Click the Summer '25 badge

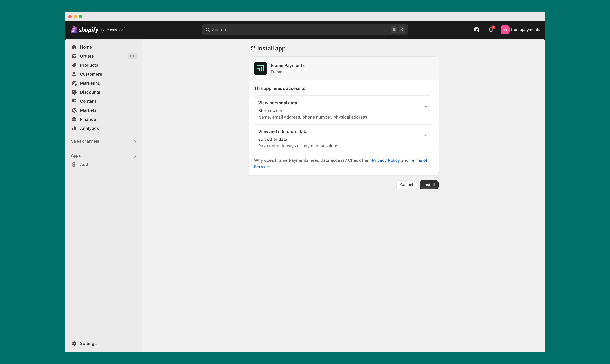tap(113, 30)
